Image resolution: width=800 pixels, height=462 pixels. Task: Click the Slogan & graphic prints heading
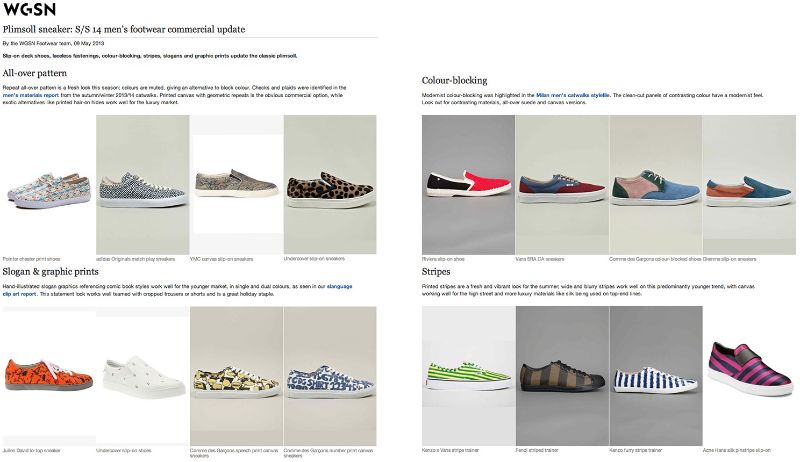pos(51,271)
